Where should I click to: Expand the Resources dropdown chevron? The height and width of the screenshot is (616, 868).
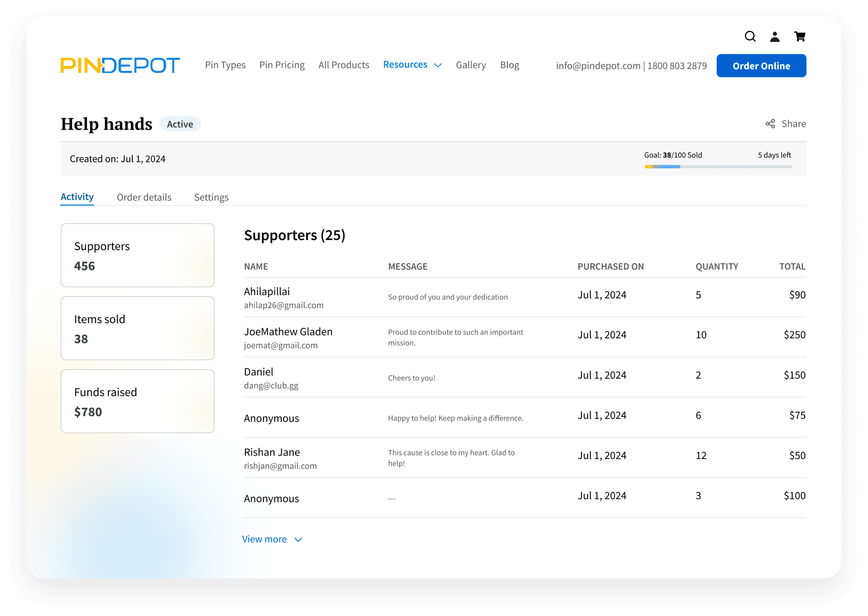click(438, 66)
